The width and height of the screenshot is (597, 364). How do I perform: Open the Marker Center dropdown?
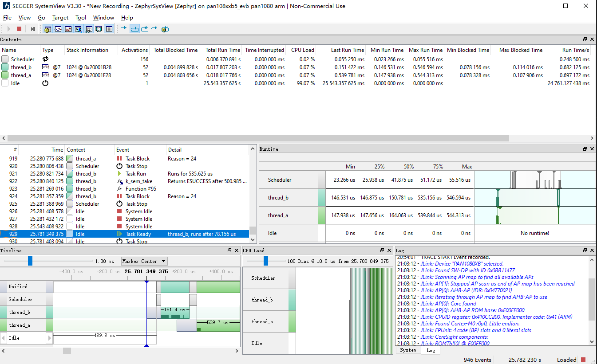coord(144,261)
